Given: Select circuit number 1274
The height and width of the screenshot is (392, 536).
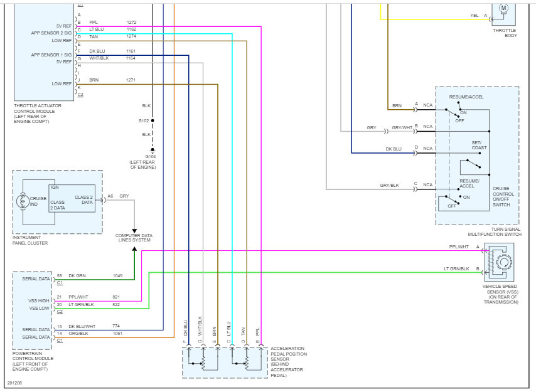Looking at the screenshot, I should point(131,36).
